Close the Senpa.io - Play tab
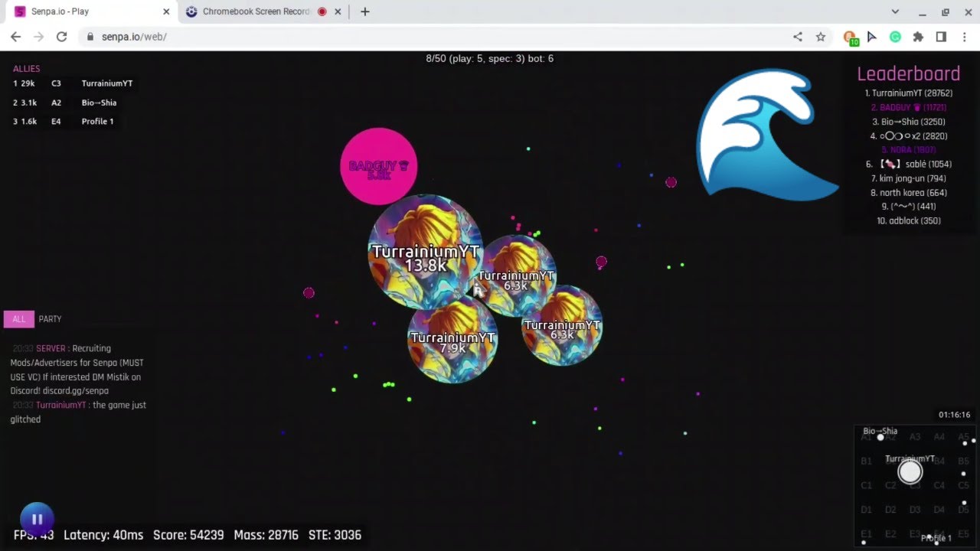 [166, 11]
